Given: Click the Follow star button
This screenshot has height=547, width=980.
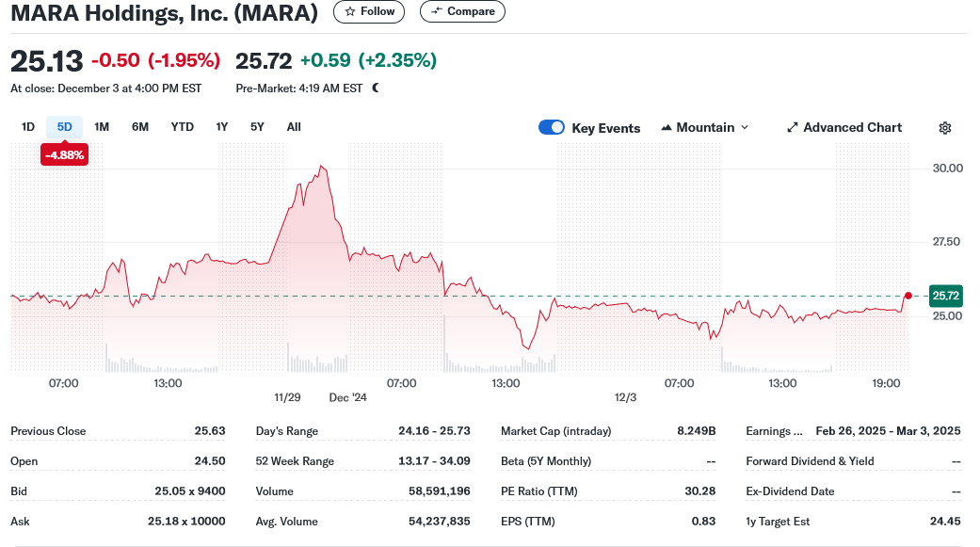Looking at the screenshot, I should (369, 11).
